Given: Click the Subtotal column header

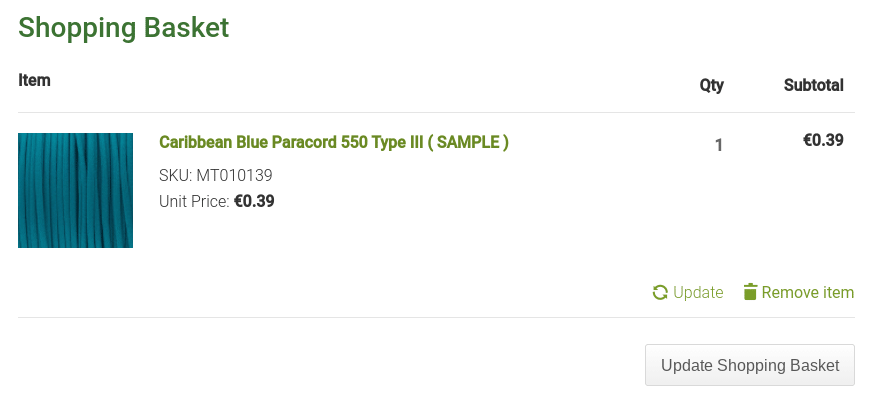Looking at the screenshot, I should pos(813,85).
